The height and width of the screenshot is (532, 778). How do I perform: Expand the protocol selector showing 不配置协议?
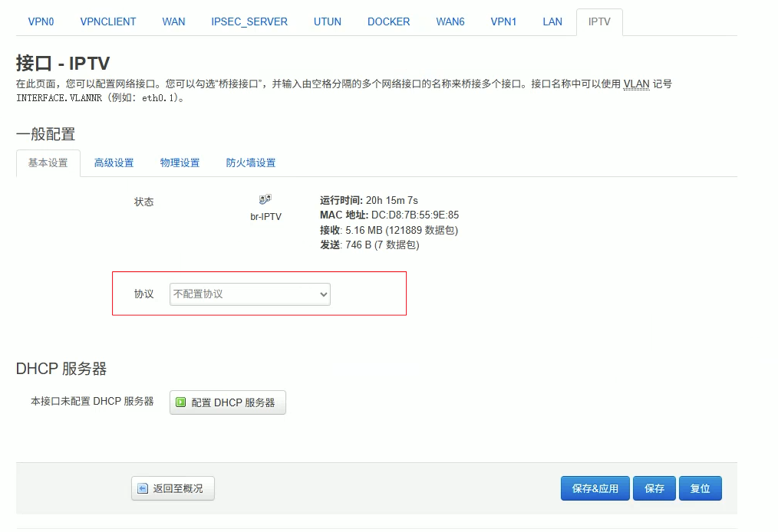249,294
